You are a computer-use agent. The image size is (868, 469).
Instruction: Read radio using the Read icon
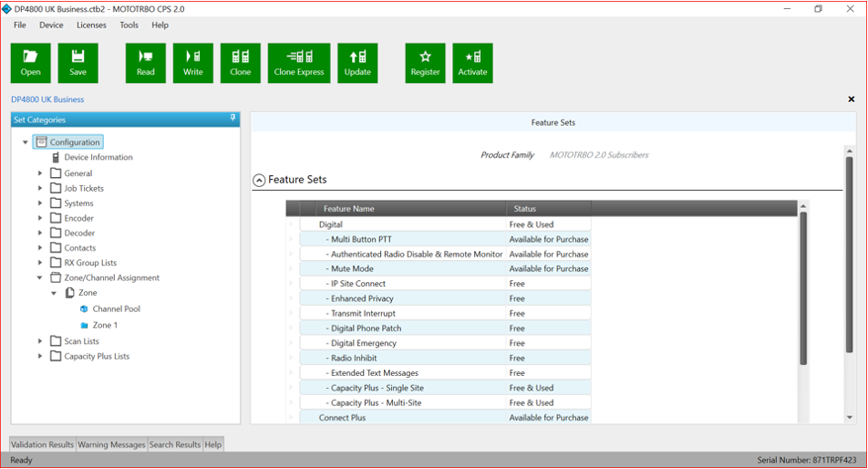tap(146, 63)
